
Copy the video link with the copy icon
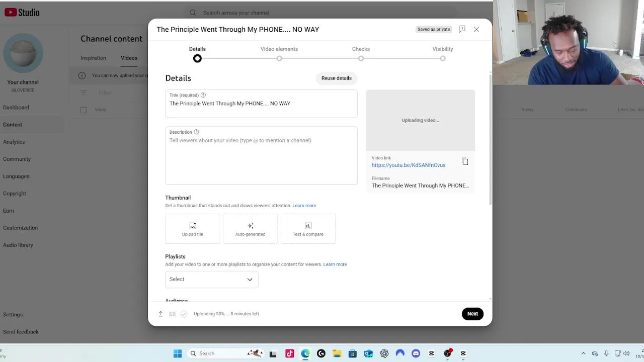pos(465,161)
